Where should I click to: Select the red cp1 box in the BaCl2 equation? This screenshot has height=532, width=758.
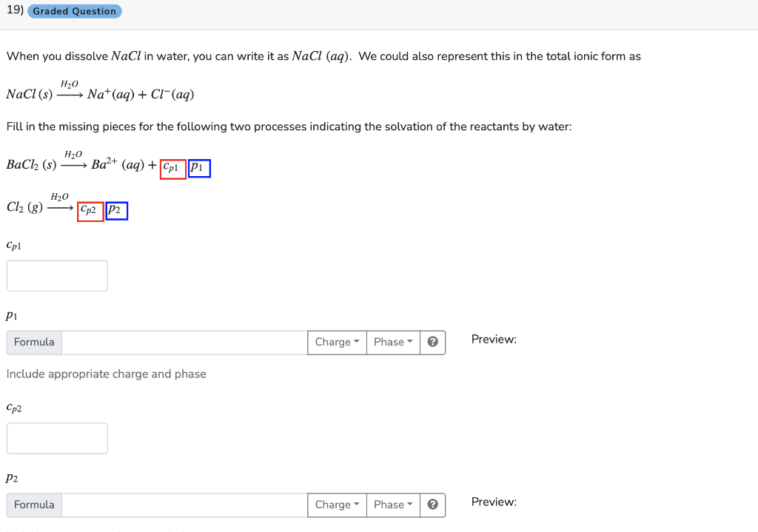172,169
